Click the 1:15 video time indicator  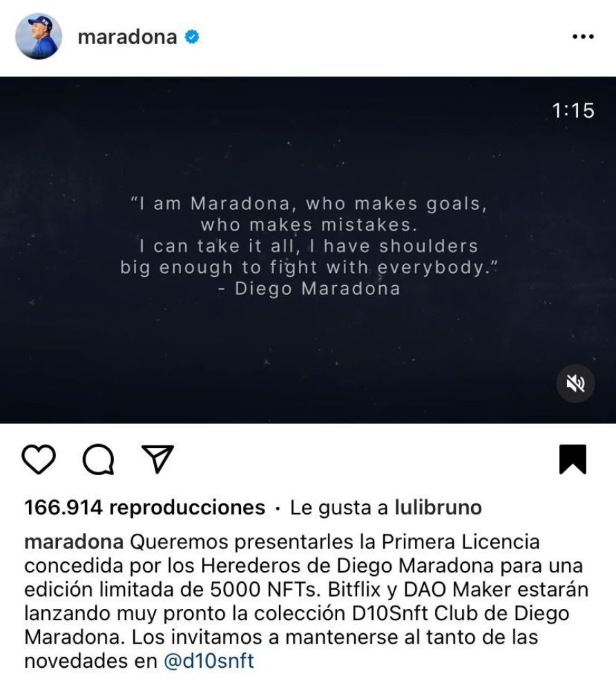(x=572, y=110)
